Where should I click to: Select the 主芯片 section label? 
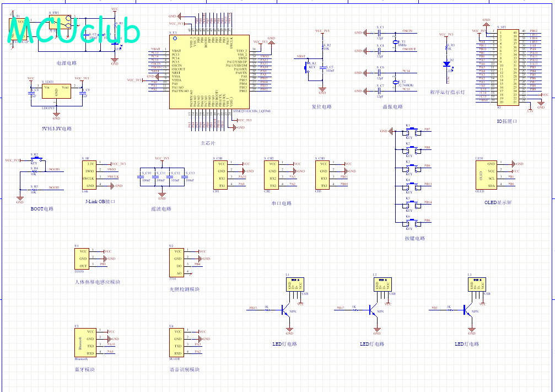[x=208, y=143]
